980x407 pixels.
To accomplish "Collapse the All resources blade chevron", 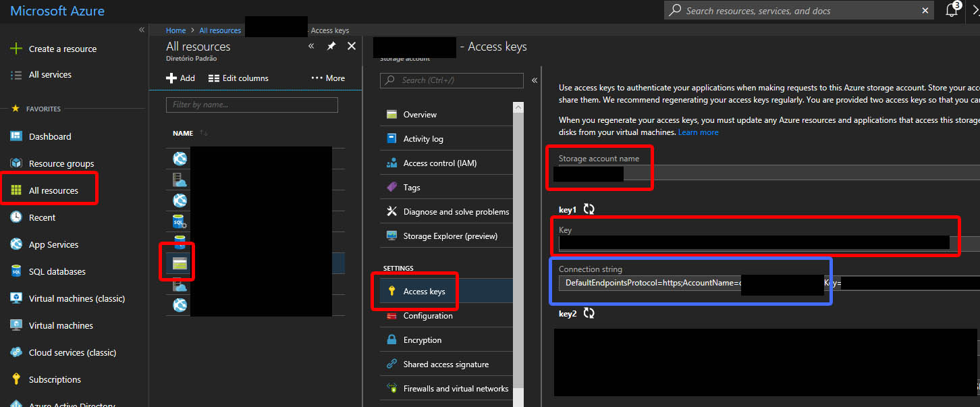I will click(311, 46).
